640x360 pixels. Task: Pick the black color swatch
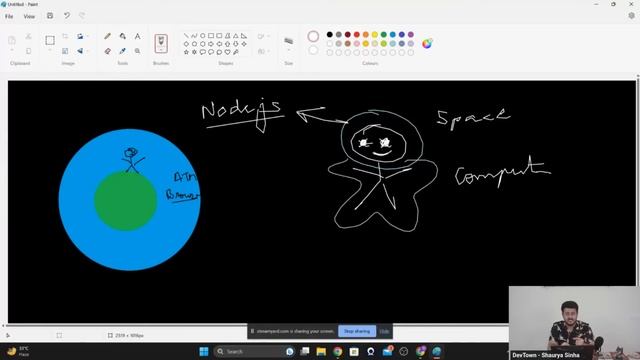point(330,34)
